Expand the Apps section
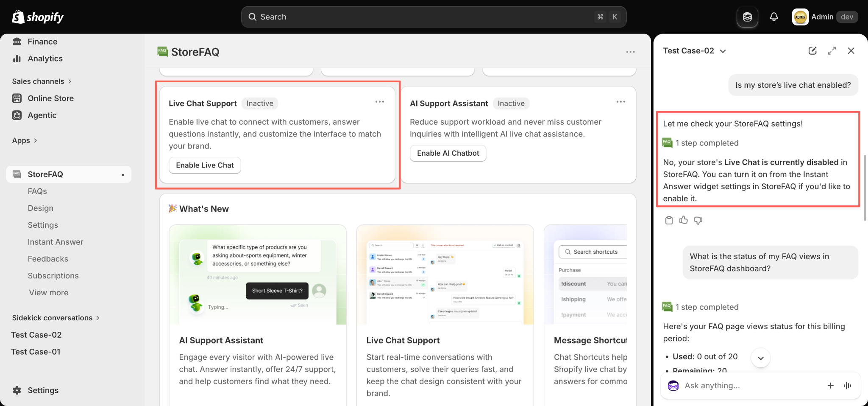868x406 pixels. 25,140
